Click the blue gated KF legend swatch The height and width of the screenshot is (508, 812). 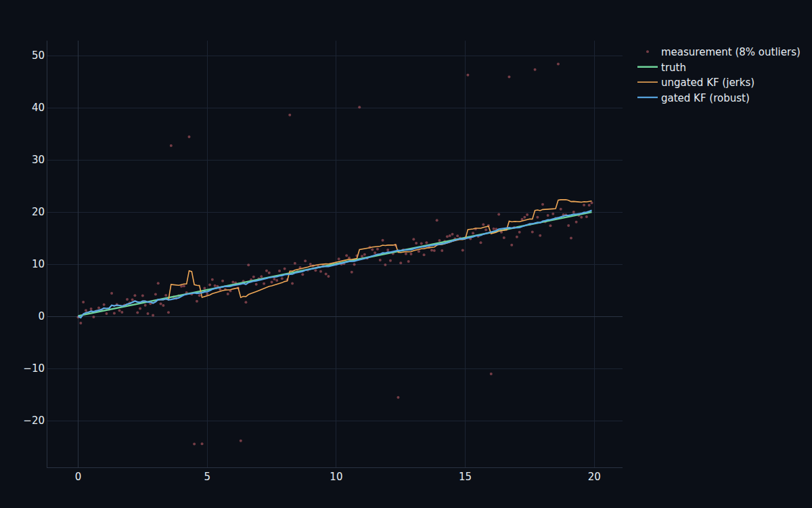click(x=648, y=98)
